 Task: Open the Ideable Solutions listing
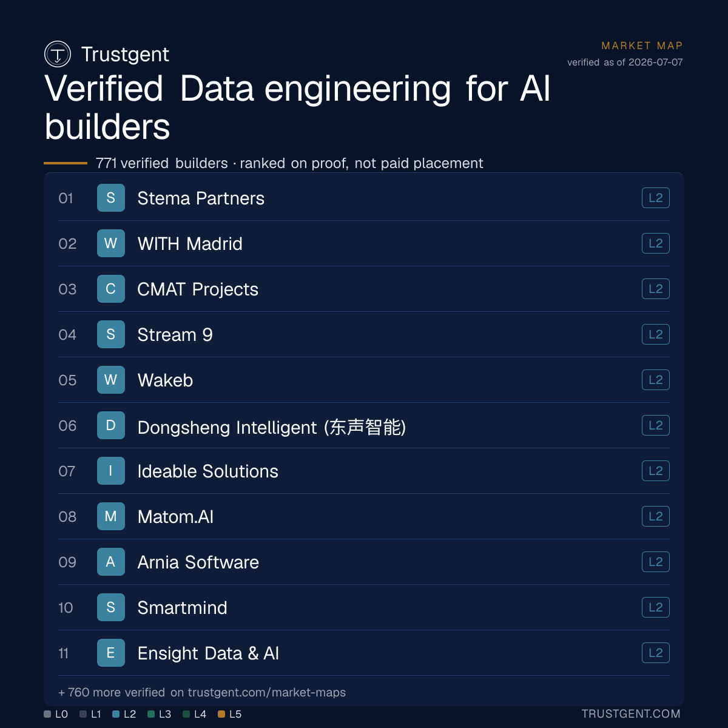coord(364,471)
